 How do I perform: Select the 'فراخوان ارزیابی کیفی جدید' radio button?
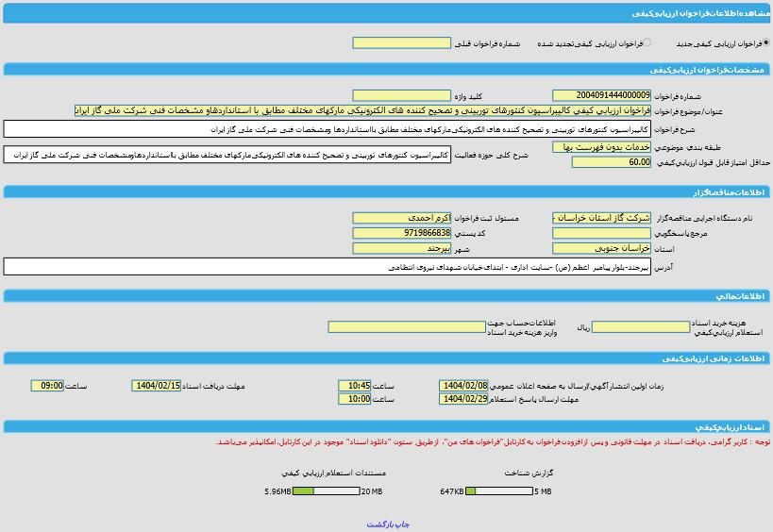765,43
